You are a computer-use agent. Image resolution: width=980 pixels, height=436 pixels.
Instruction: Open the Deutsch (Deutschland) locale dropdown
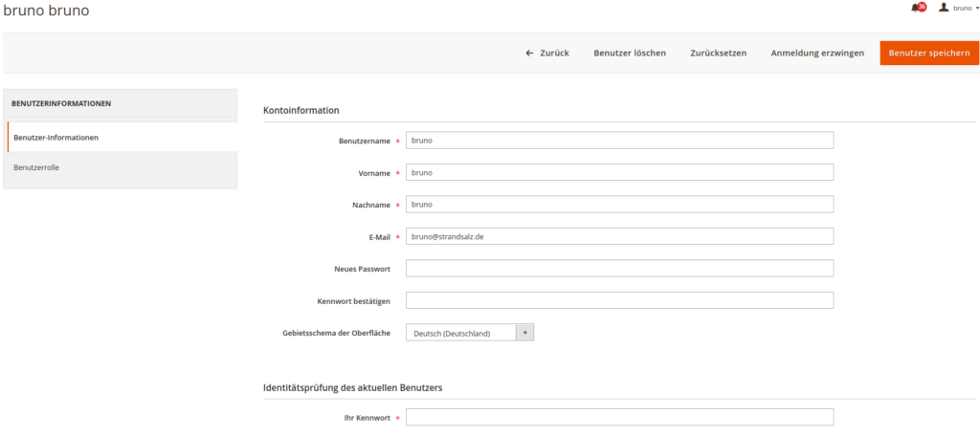click(469, 333)
